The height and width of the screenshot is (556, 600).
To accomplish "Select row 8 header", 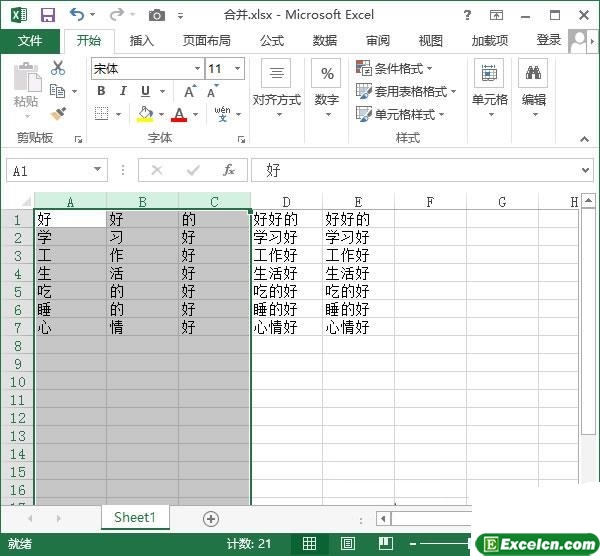I will (18, 346).
